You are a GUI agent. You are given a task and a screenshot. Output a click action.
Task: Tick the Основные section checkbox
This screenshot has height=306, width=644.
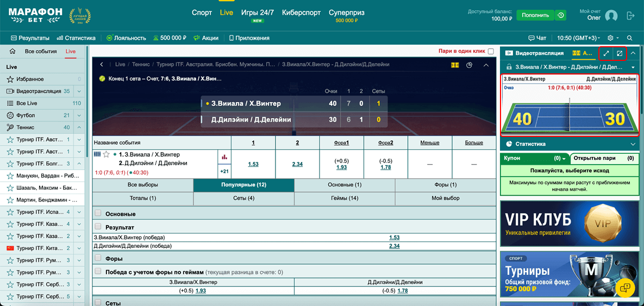(98, 214)
